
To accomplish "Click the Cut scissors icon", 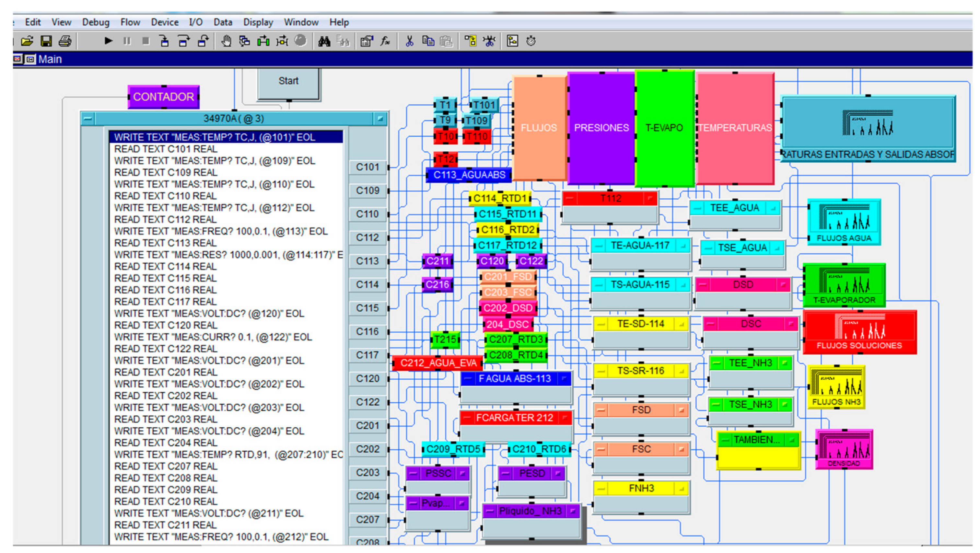I will (x=410, y=41).
